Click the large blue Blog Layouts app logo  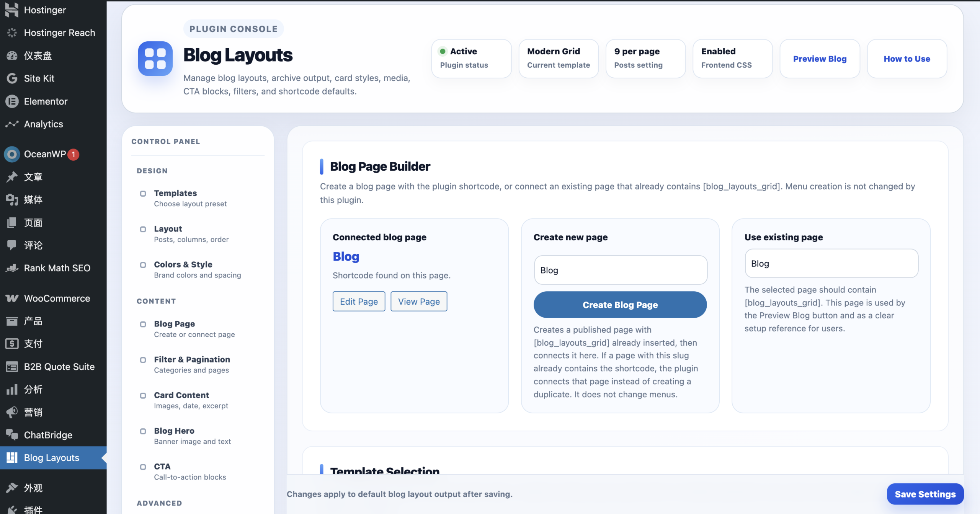(155, 59)
